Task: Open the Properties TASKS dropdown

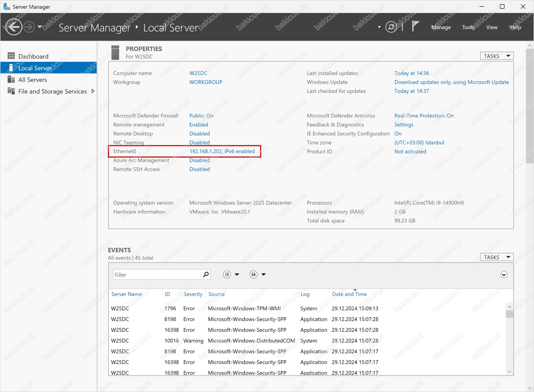Action: [497, 56]
